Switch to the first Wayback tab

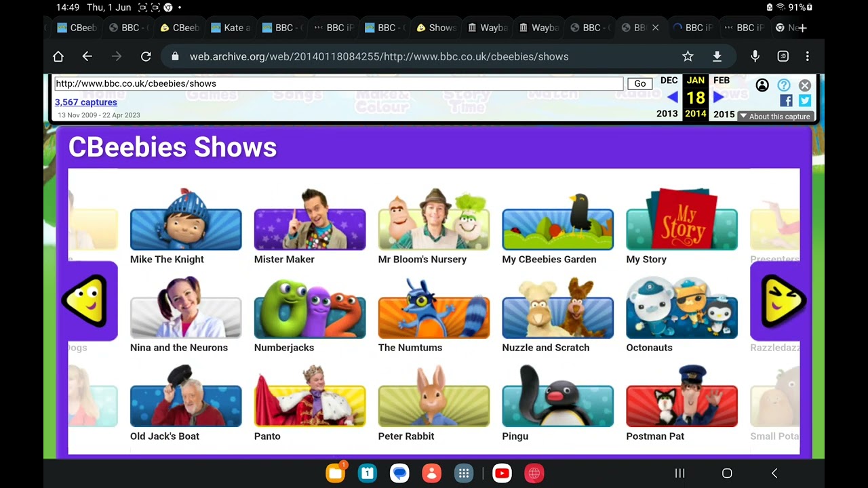488,28
